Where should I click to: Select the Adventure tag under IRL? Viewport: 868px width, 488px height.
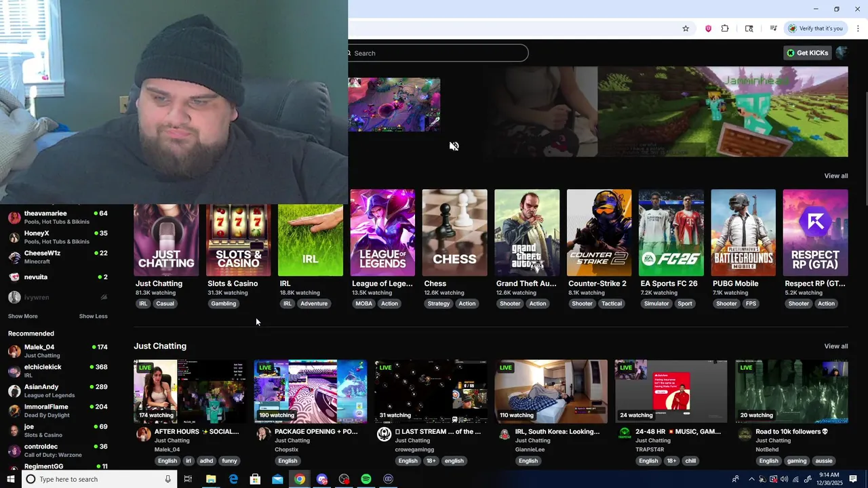[x=314, y=304]
